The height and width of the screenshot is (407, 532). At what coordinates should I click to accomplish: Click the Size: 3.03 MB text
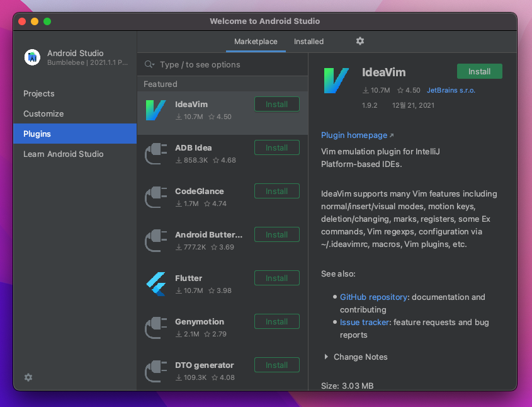tap(347, 386)
